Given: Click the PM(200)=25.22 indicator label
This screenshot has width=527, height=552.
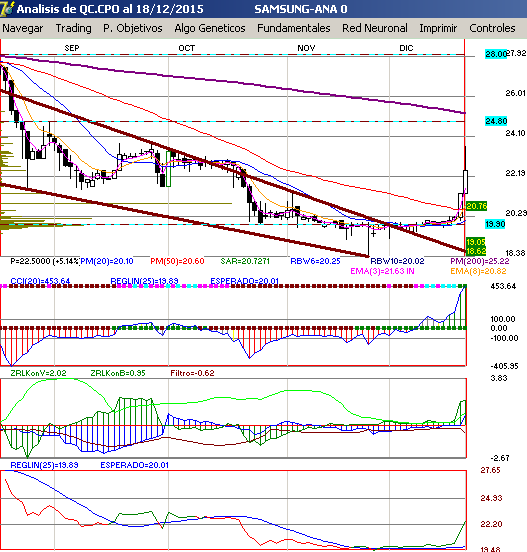Looking at the screenshot, I should pyautogui.click(x=480, y=261).
